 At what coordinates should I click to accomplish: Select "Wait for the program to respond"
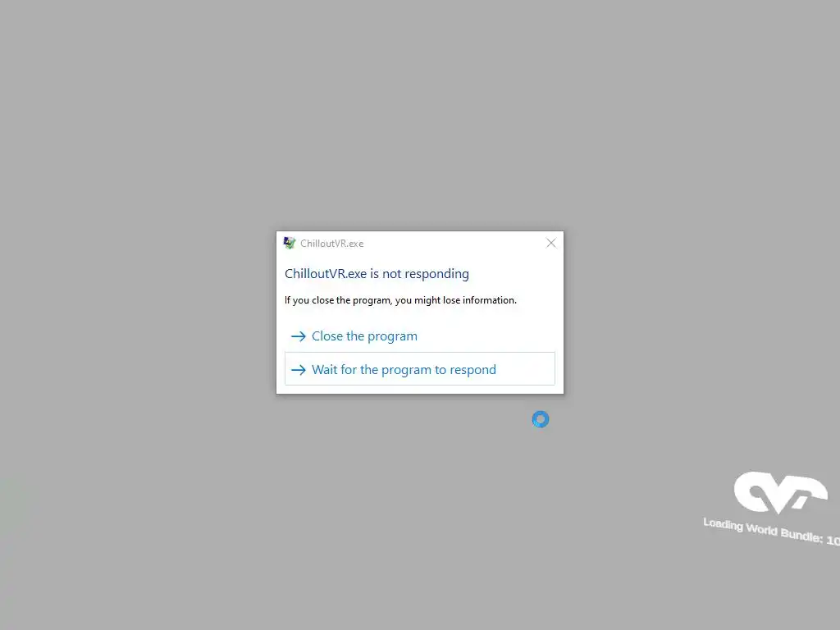[419, 369]
